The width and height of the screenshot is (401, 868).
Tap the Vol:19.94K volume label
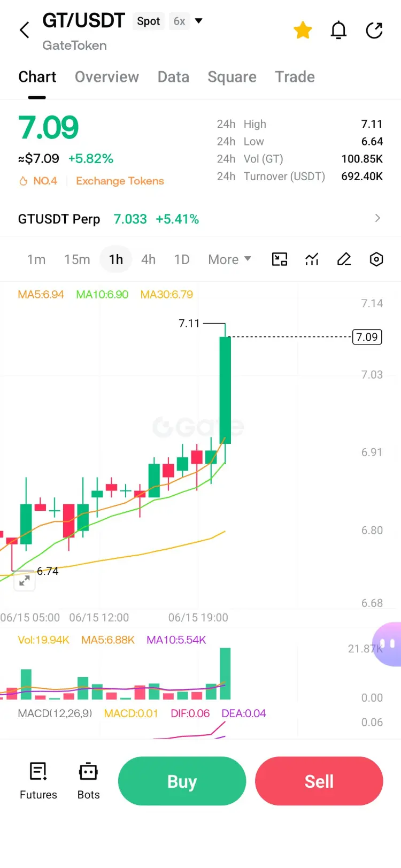click(x=43, y=640)
